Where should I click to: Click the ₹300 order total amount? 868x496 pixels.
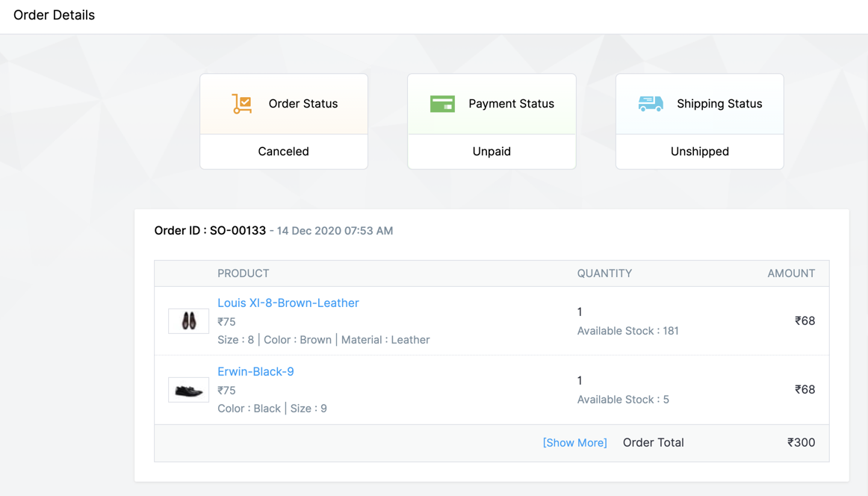[801, 443]
